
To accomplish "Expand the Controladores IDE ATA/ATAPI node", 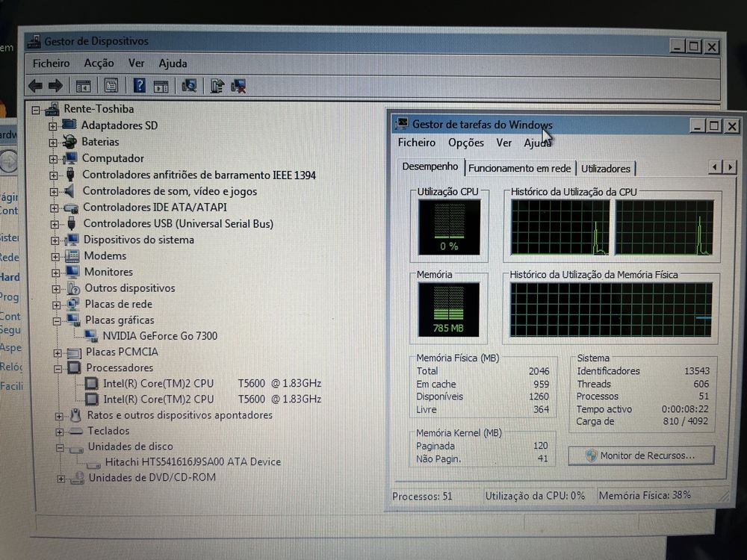I will pos(54,208).
